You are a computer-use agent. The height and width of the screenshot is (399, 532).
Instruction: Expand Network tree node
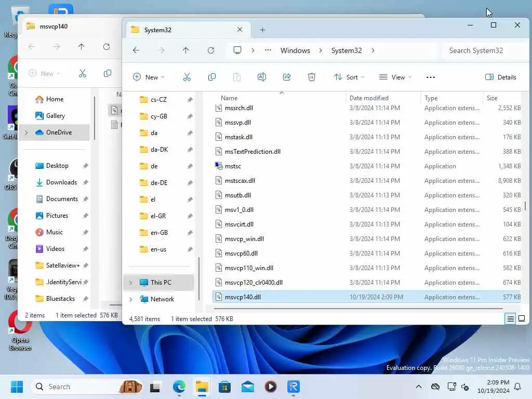click(x=130, y=299)
